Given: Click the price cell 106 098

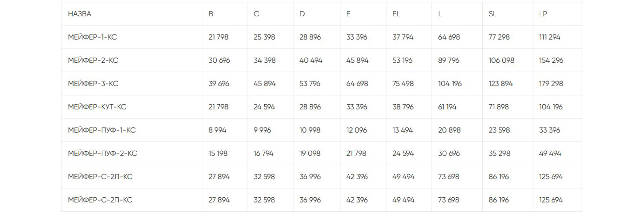Looking at the screenshot, I should pyautogui.click(x=501, y=60).
